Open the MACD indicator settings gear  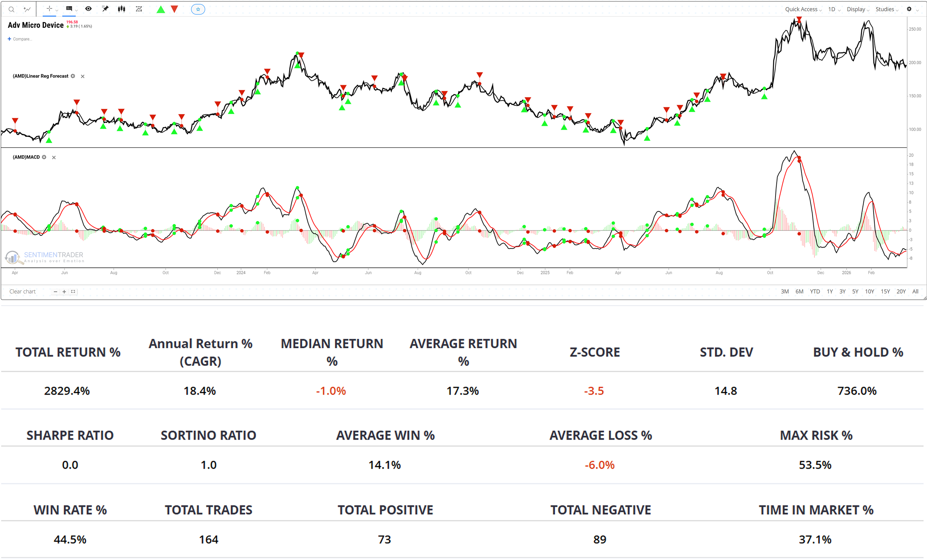click(44, 157)
